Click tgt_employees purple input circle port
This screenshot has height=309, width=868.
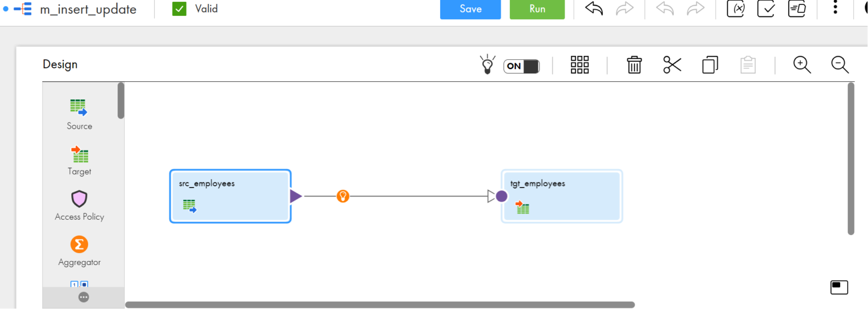(501, 196)
